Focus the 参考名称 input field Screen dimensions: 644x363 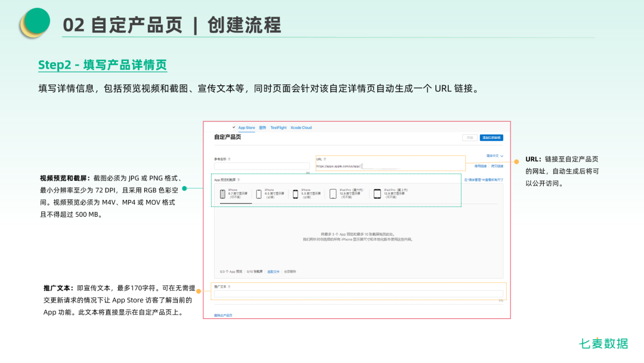tap(262, 166)
